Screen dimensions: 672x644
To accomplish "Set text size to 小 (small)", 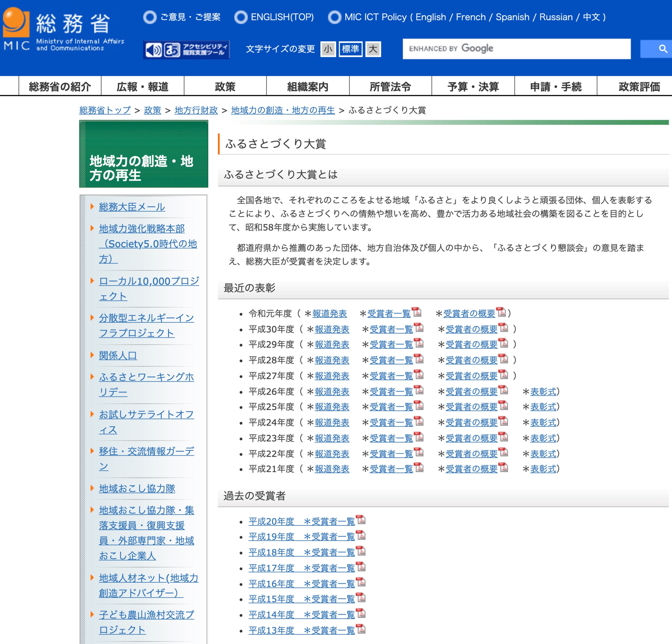I will click(x=328, y=49).
